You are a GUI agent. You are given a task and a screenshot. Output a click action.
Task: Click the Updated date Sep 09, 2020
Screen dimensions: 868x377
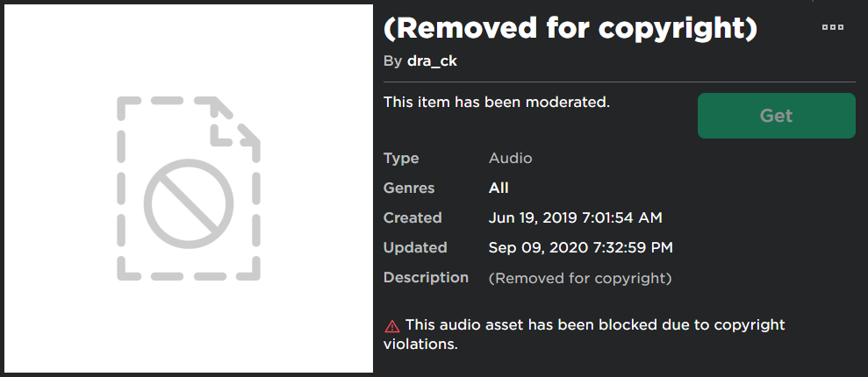click(580, 247)
